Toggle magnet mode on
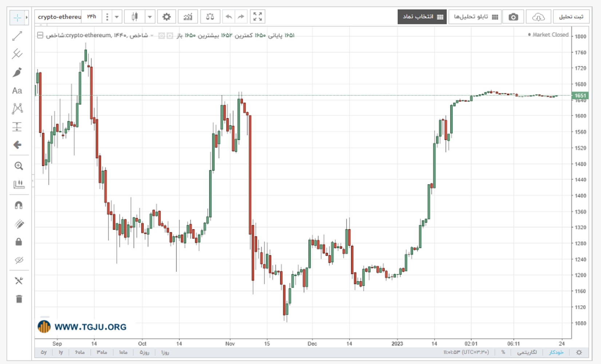 pyautogui.click(x=19, y=205)
